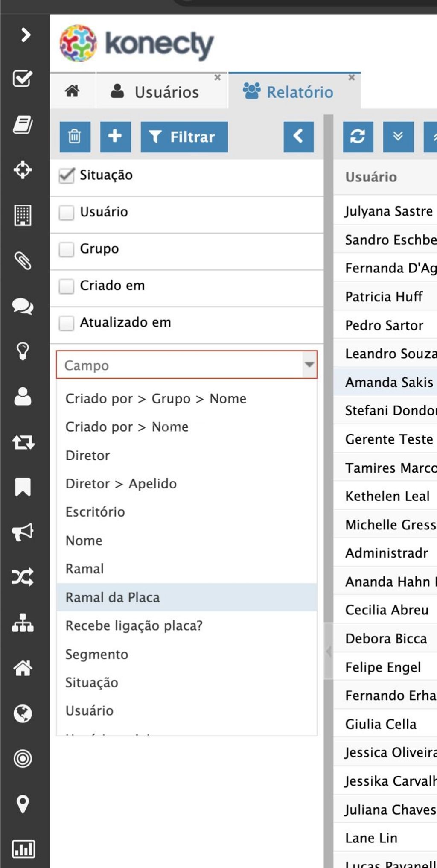The image size is (437, 868).
Task: Uncheck the Situação checkbox
Action: point(67,175)
